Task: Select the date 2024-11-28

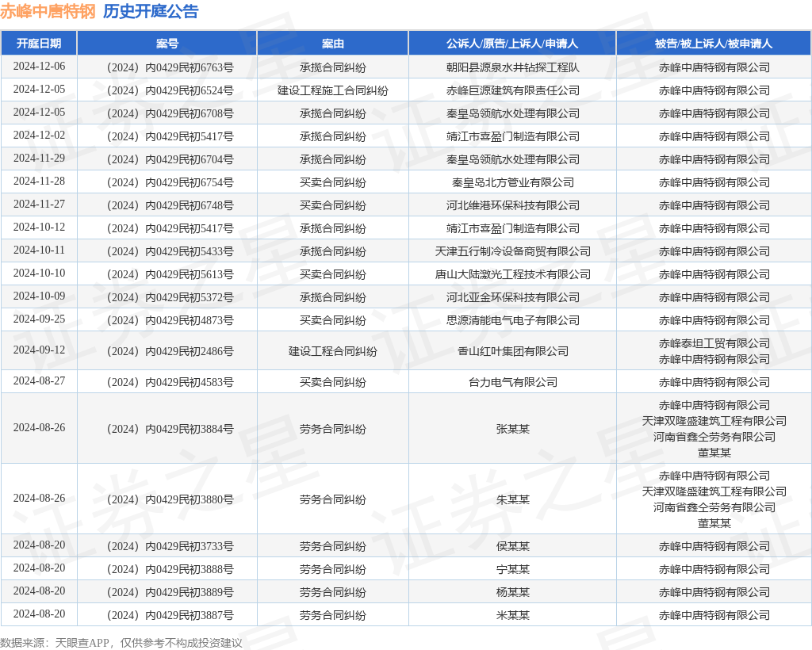Action: (40, 182)
